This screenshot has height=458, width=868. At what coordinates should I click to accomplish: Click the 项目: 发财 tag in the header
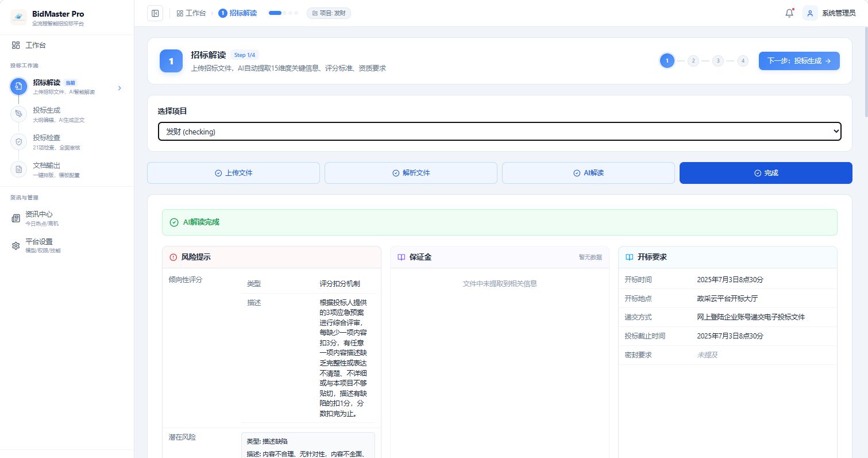tap(329, 13)
